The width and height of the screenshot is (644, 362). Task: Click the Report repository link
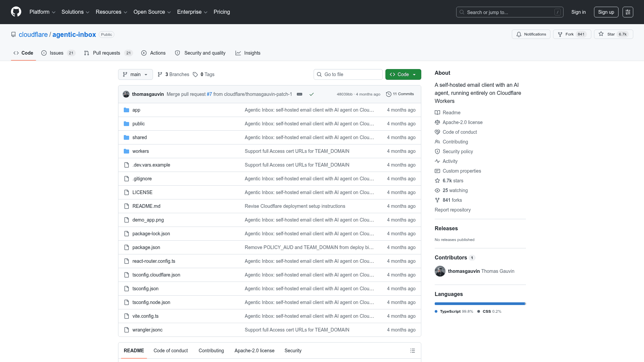point(452,210)
